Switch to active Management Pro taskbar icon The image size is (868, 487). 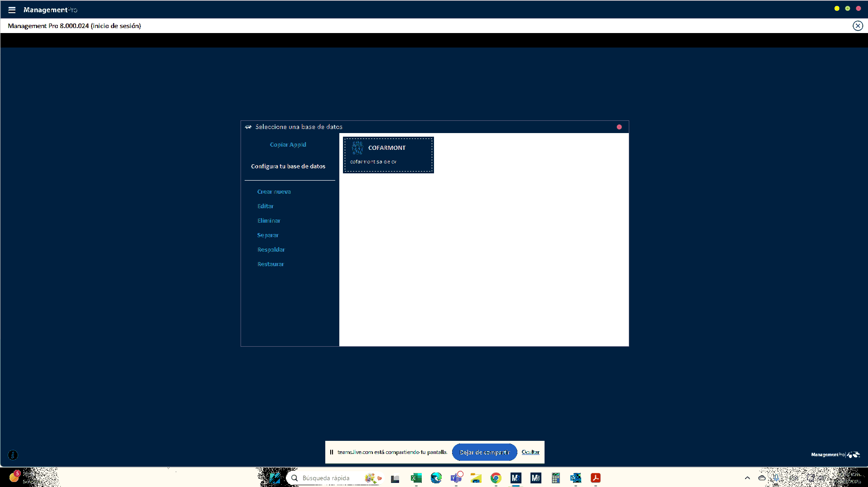point(516,478)
